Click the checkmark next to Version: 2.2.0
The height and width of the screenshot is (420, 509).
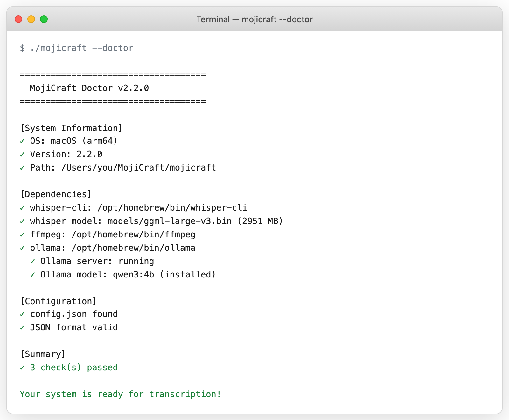click(x=22, y=154)
